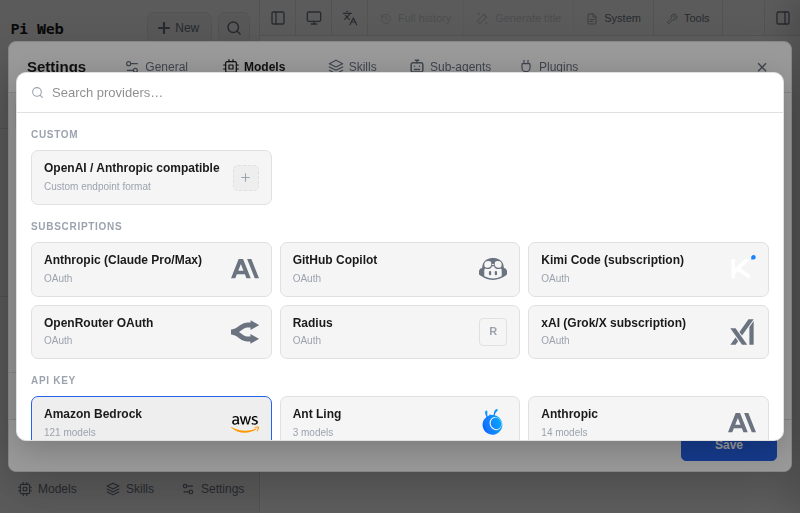Select Anthropic API key provider with 14 models
This screenshot has height=513, width=800.
point(648,418)
